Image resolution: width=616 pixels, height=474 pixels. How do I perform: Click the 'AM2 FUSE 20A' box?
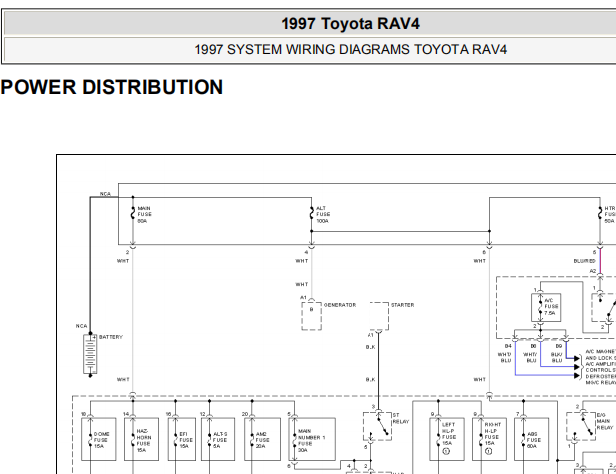point(262,439)
